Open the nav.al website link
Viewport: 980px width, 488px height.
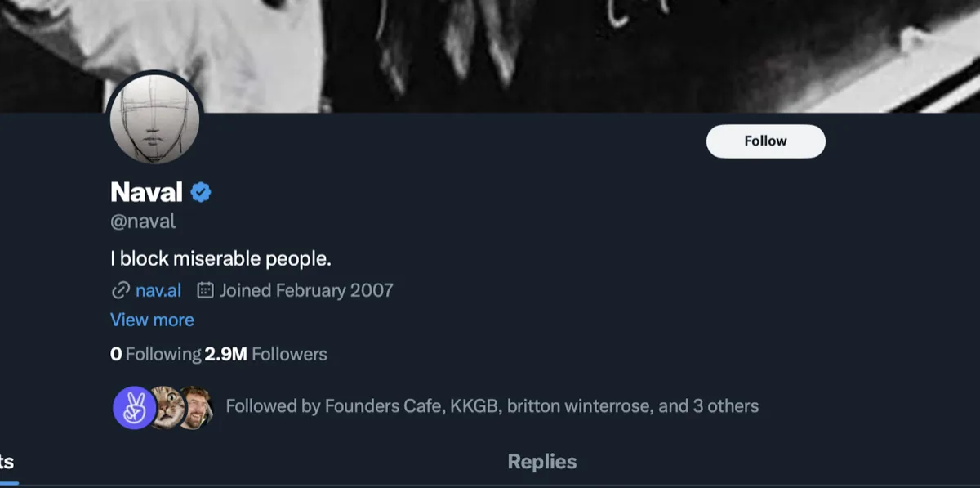(158, 290)
